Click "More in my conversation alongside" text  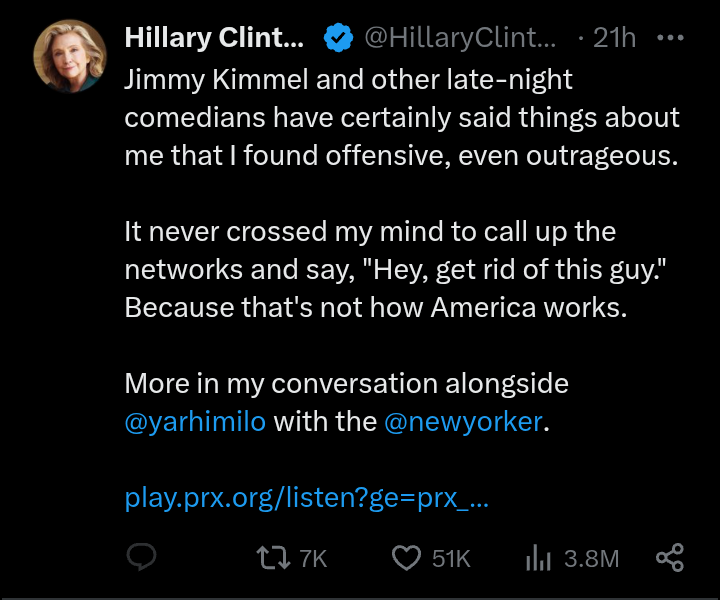[346, 383]
